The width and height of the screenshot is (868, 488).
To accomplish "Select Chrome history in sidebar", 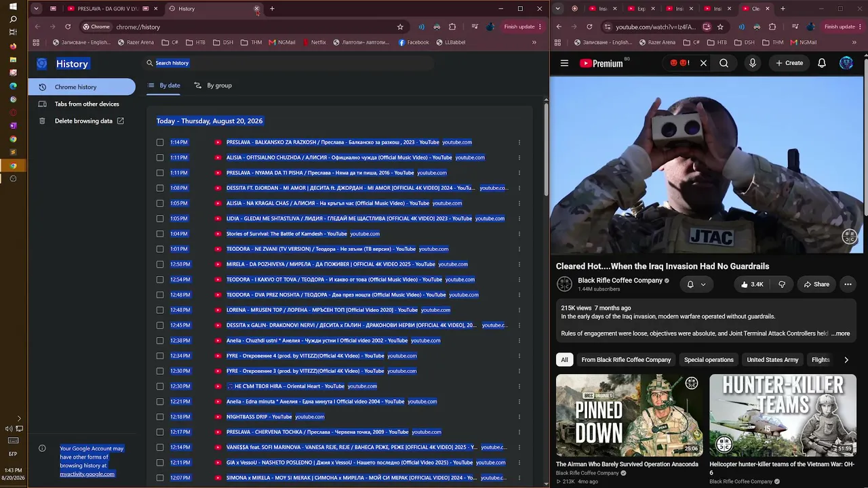I will (x=81, y=87).
